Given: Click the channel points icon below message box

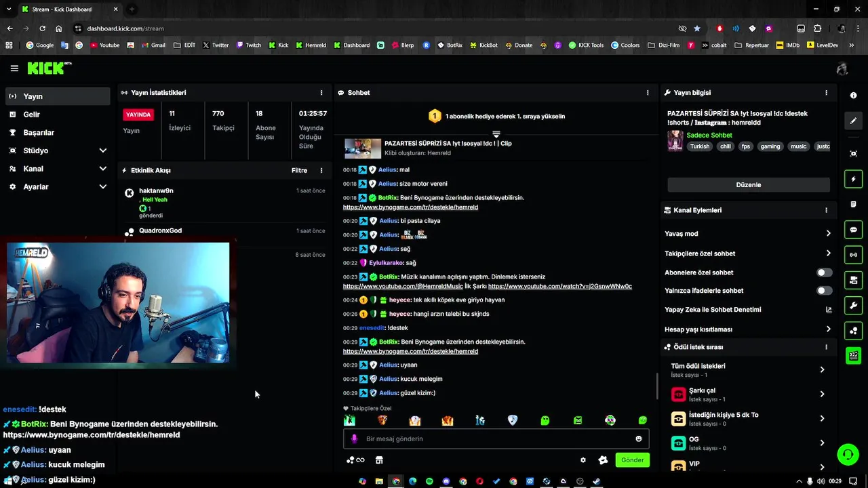Looking at the screenshot, I should (x=355, y=460).
